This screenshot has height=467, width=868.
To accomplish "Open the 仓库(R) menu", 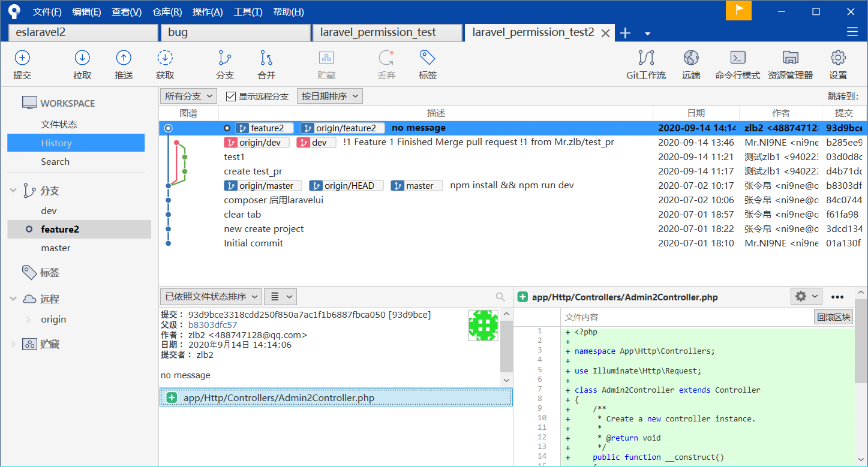I will [167, 12].
